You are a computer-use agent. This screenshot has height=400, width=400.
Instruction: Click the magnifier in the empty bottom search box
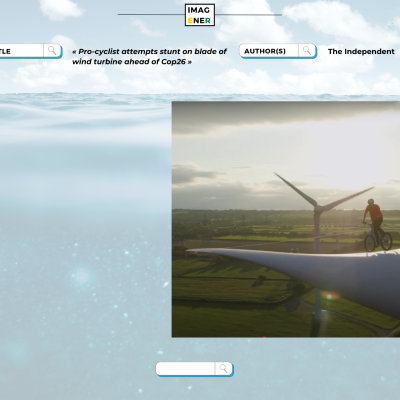(223, 369)
